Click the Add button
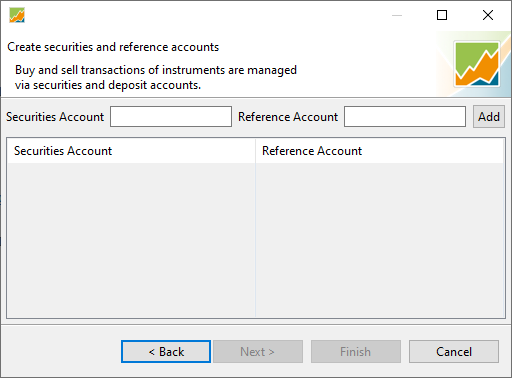The image size is (512, 378). [489, 117]
